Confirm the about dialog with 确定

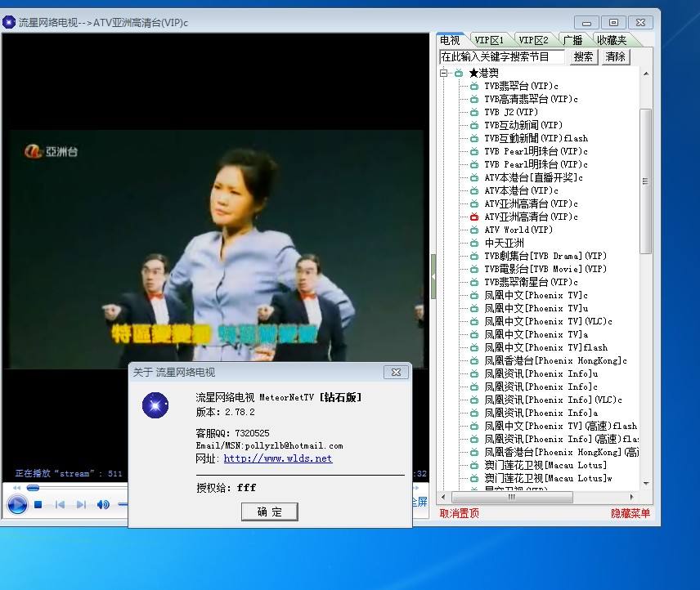pyautogui.click(x=270, y=512)
